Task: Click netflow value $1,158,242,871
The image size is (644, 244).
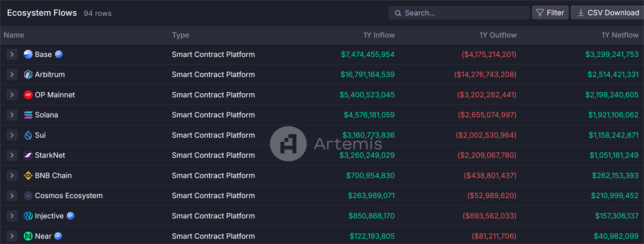Action: pyautogui.click(x=613, y=135)
